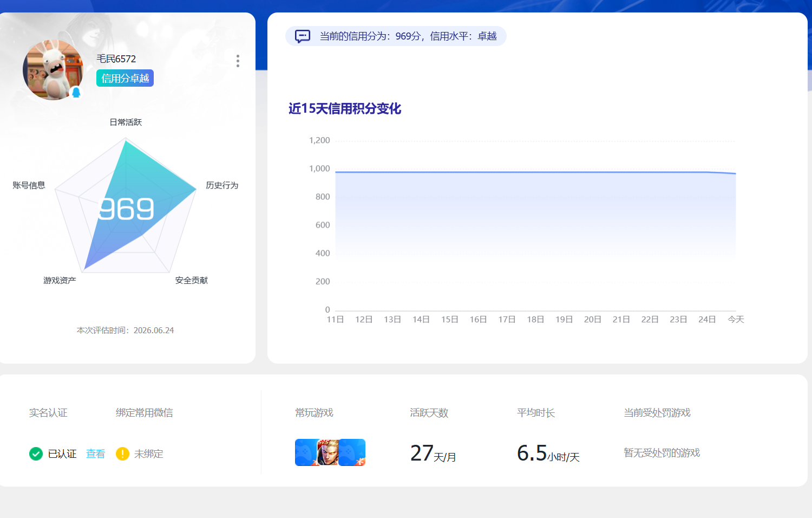The image size is (812, 518).
Task: Click the 今天 label on chart axis
Action: click(736, 319)
